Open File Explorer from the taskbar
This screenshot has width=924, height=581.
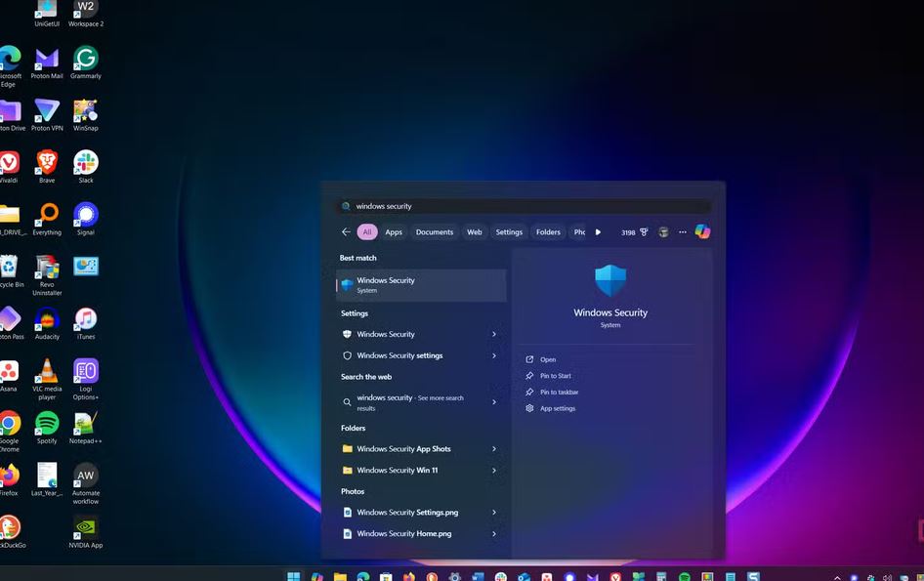tap(340, 576)
